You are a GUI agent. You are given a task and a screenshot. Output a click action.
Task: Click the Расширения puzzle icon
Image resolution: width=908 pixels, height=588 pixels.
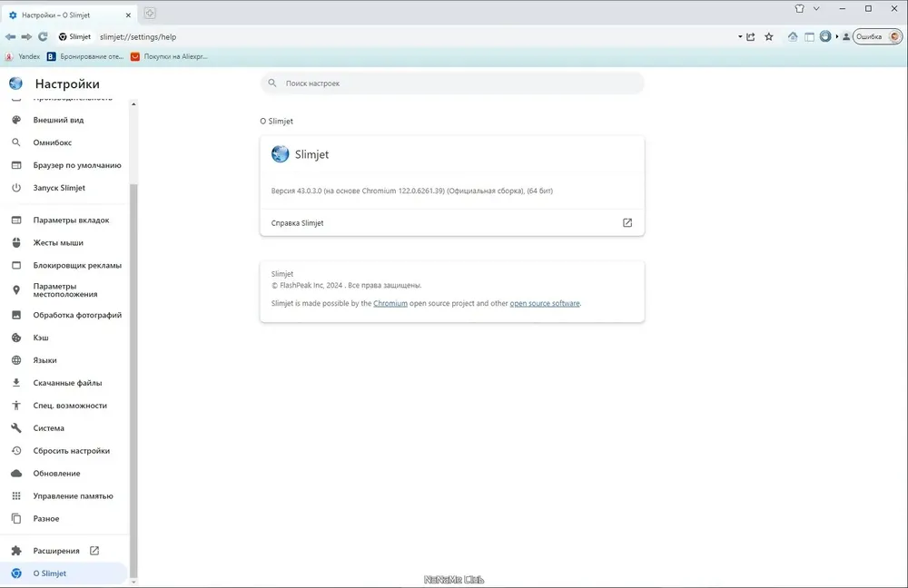16,551
